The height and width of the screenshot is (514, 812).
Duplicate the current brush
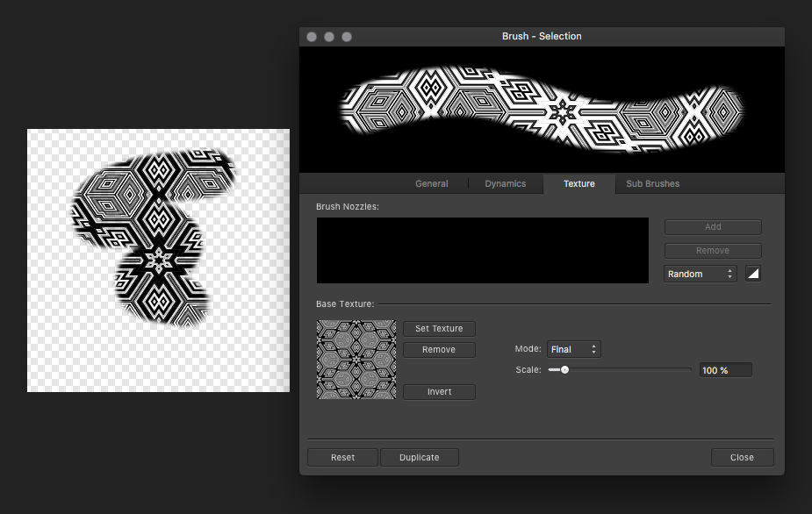click(419, 457)
